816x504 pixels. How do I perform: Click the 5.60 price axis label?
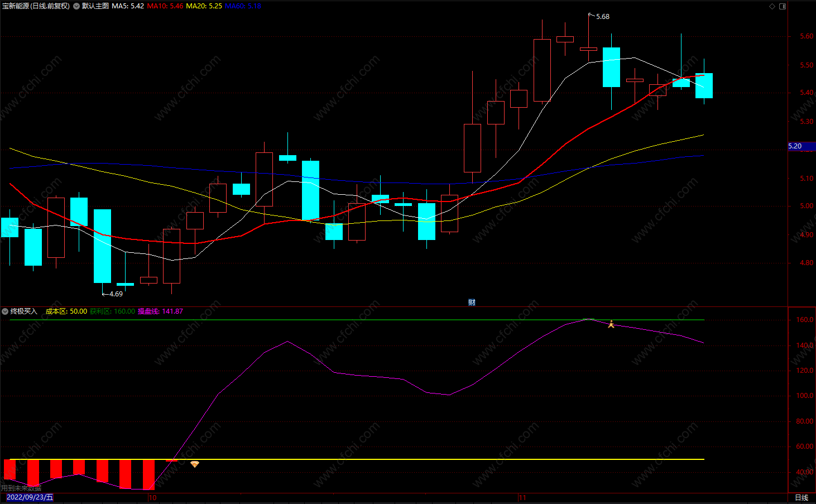(x=807, y=36)
